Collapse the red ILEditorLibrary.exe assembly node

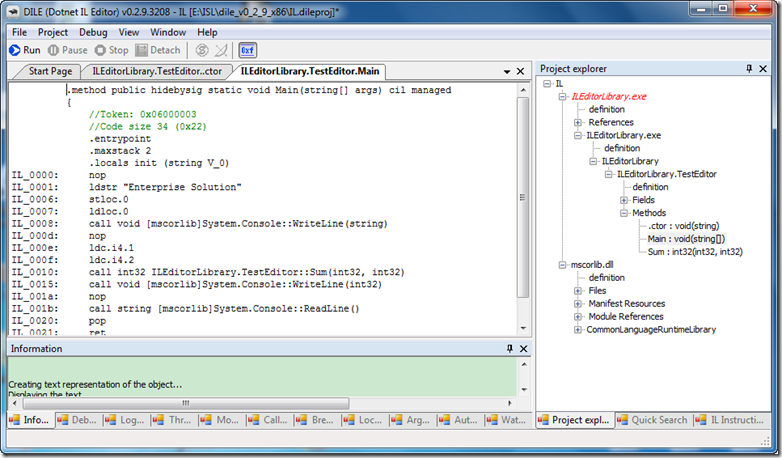pyautogui.click(x=563, y=97)
